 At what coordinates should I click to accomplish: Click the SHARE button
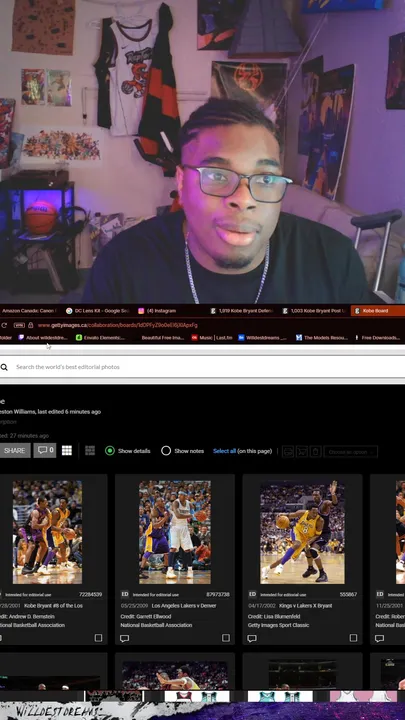[15, 450]
